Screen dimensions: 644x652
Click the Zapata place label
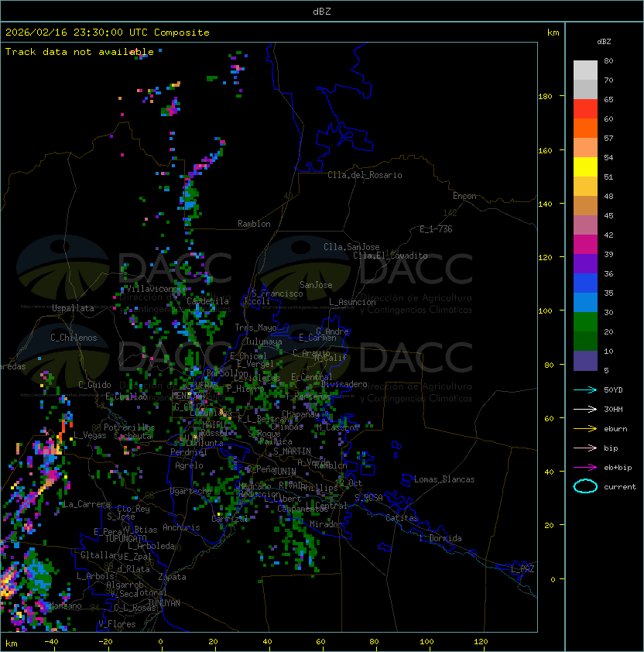[x=172, y=577]
